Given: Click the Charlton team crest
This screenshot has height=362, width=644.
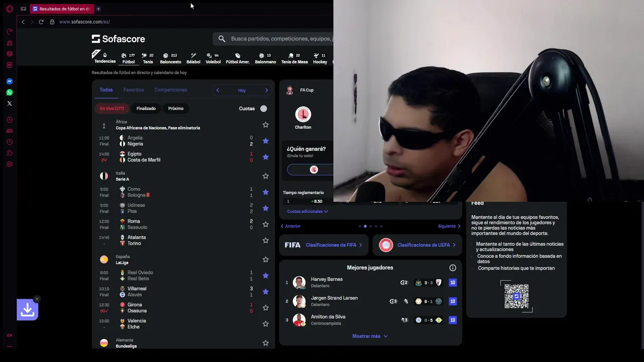Looking at the screenshot, I should coord(303,115).
